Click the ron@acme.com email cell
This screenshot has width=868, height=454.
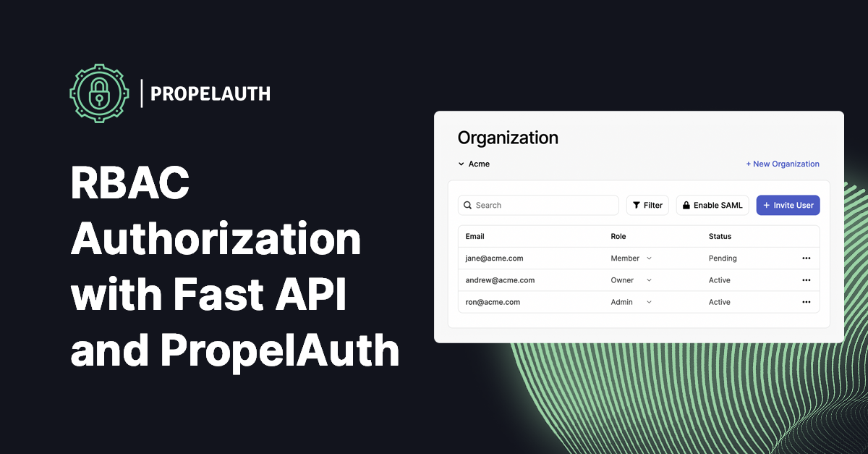click(493, 302)
